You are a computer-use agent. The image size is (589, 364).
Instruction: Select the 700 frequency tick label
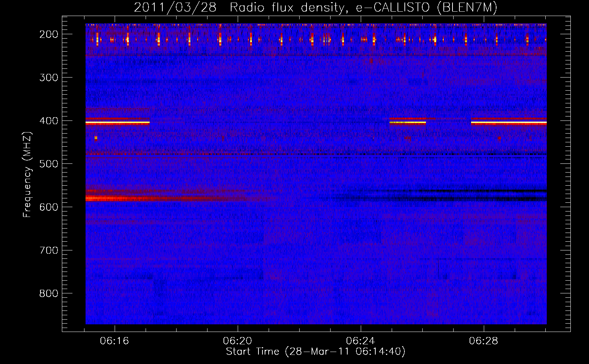[x=48, y=250]
